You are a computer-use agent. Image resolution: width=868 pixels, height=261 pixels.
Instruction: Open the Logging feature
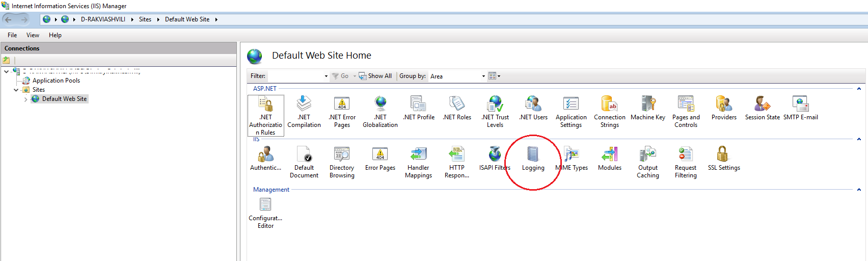point(533,159)
